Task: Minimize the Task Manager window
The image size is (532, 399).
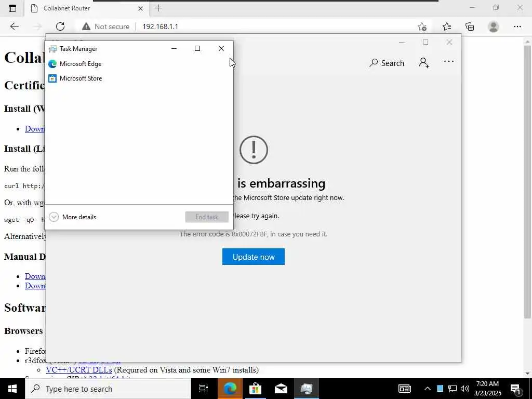Action: point(174,48)
